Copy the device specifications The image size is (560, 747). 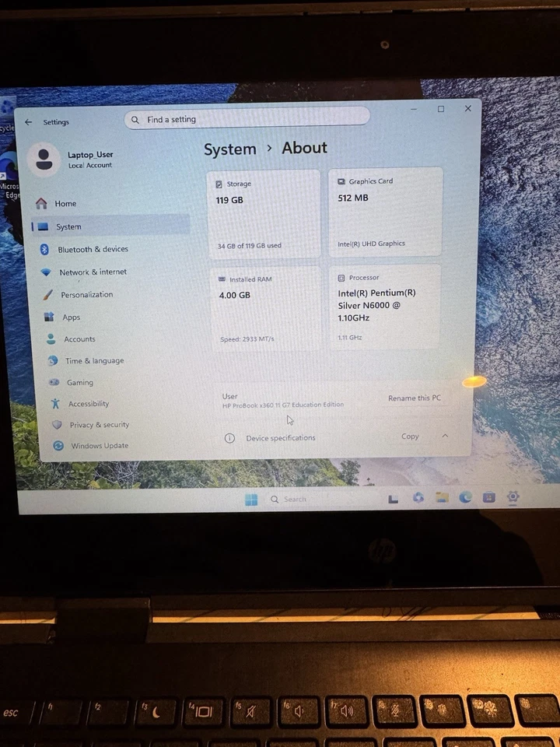pyautogui.click(x=410, y=437)
